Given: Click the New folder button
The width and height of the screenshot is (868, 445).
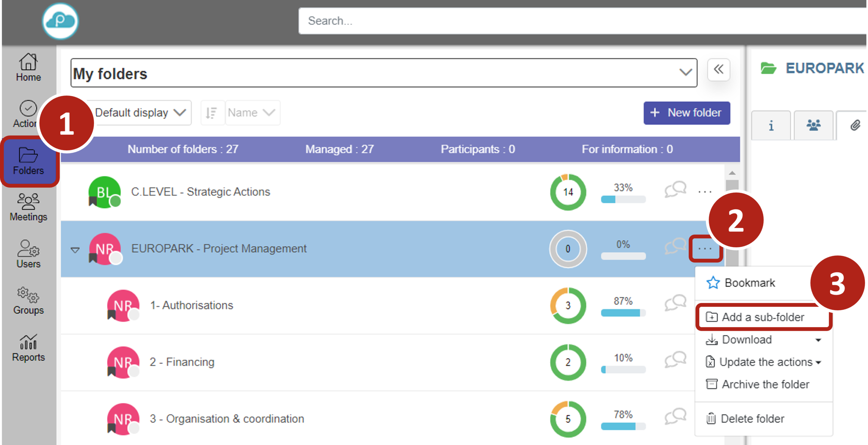Looking at the screenshot, I should pos(686,113).
